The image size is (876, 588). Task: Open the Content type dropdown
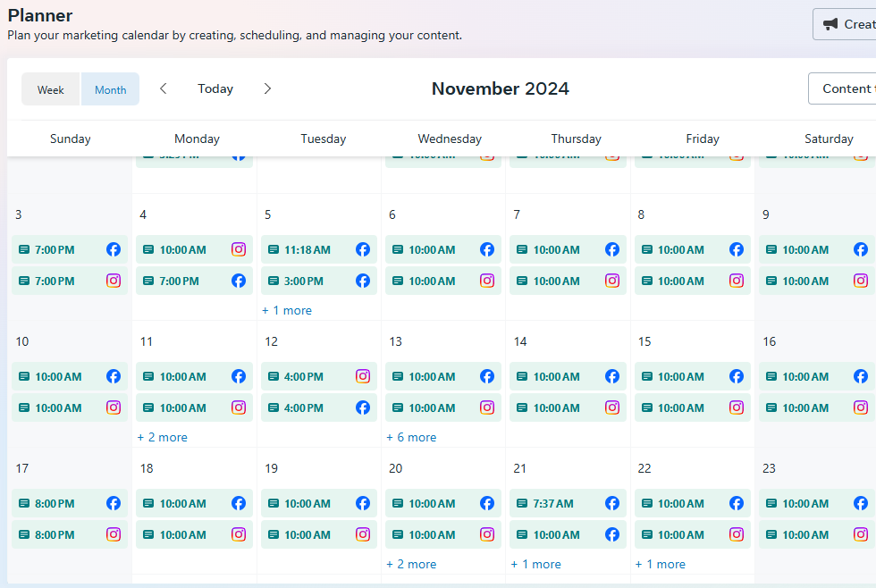click(845, 88)
